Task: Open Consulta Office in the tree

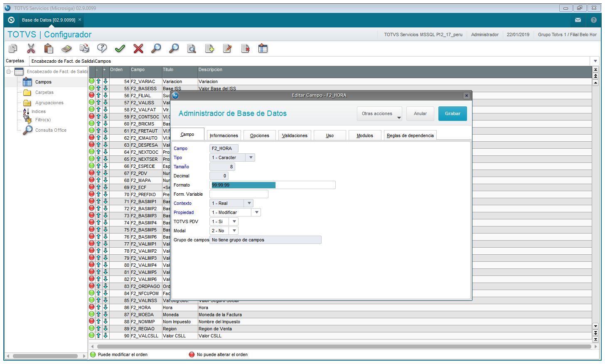Action: click(x=51, y=130)
